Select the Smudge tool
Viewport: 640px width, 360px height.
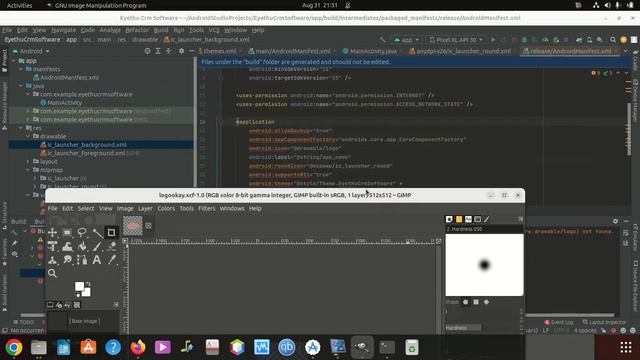pyautogui.click(x=67, y=260)
